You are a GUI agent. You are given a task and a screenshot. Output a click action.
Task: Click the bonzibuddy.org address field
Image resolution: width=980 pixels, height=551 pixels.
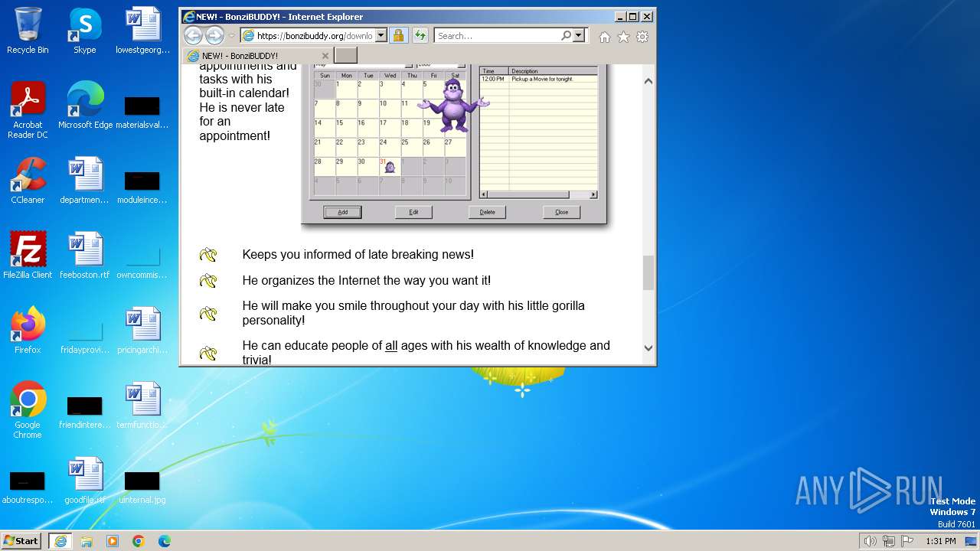click(x=314, y=35)
